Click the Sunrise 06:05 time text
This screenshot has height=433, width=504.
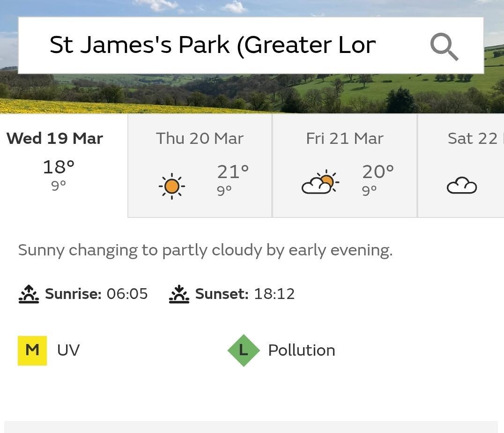click(x=96, y=294)
